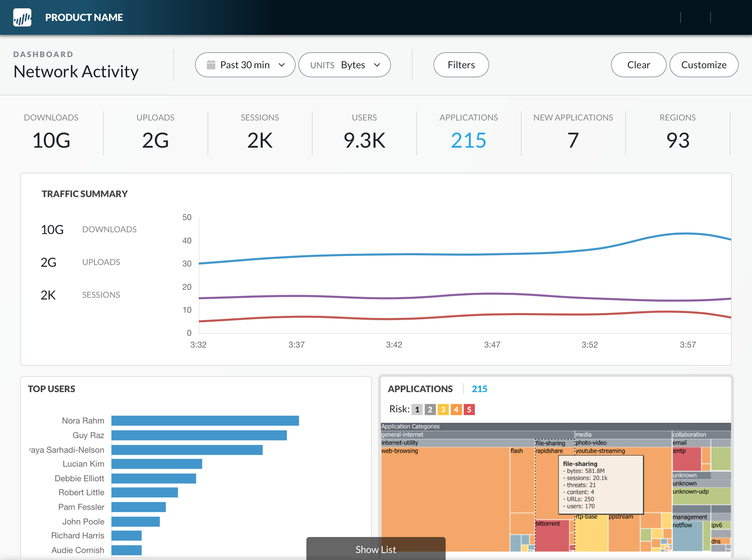The image size is (752, 560).
Task: Toggle risk level 1 filter
Action: pos(417,410)
